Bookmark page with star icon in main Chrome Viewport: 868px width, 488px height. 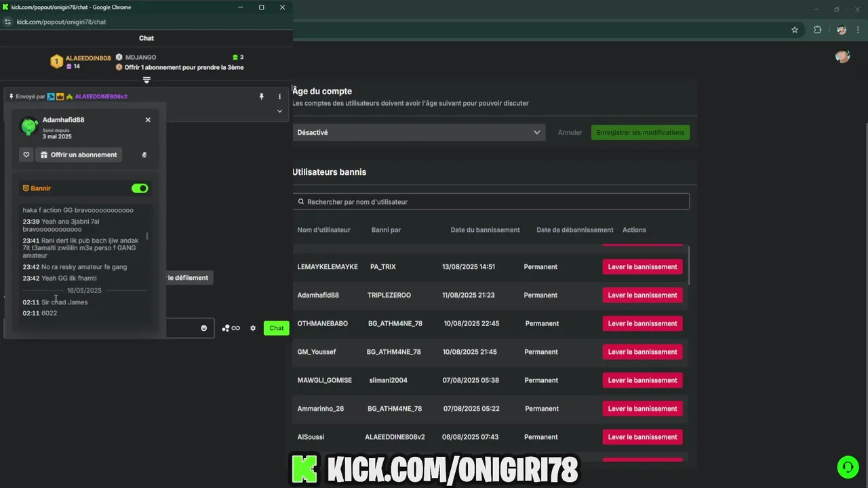795,30
